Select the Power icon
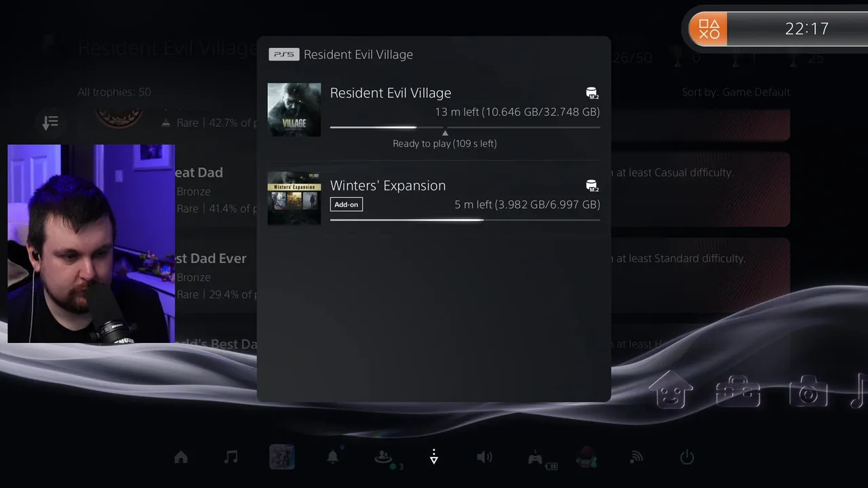This screenshot has height=488, width=868. (x=687, y=457)
